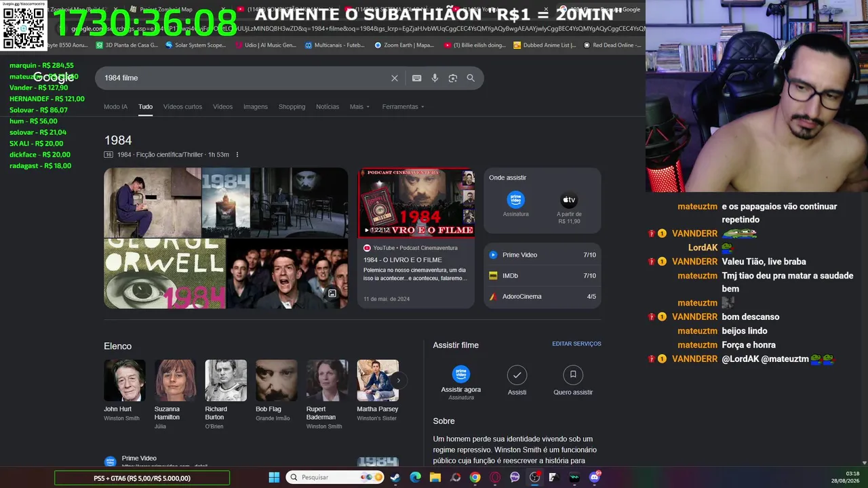
Task: Open the '1984 - O LIVRO E O FILME' title link
Action: tap(402, 260)
